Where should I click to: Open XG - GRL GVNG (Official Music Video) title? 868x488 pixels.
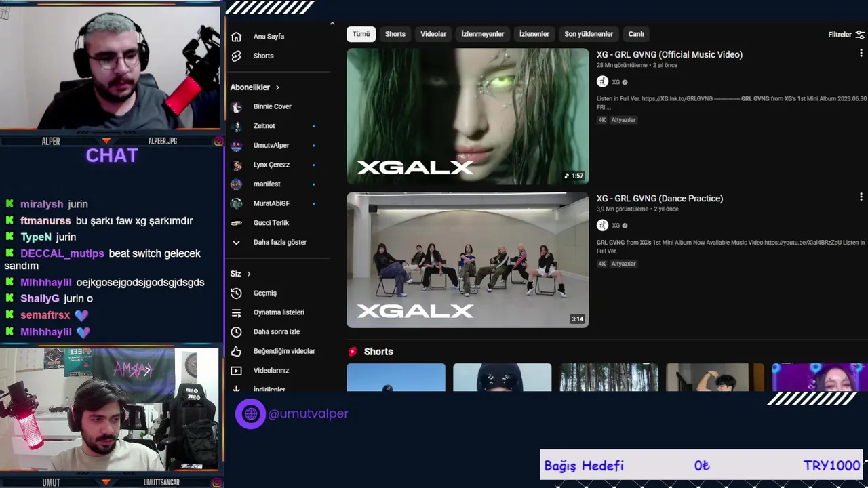coord(669,54)
